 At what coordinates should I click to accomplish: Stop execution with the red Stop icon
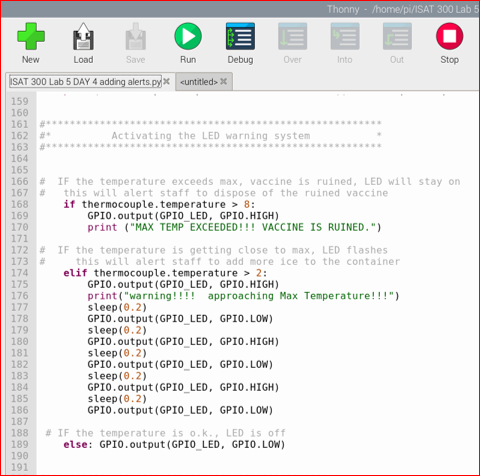pos(449,36)
